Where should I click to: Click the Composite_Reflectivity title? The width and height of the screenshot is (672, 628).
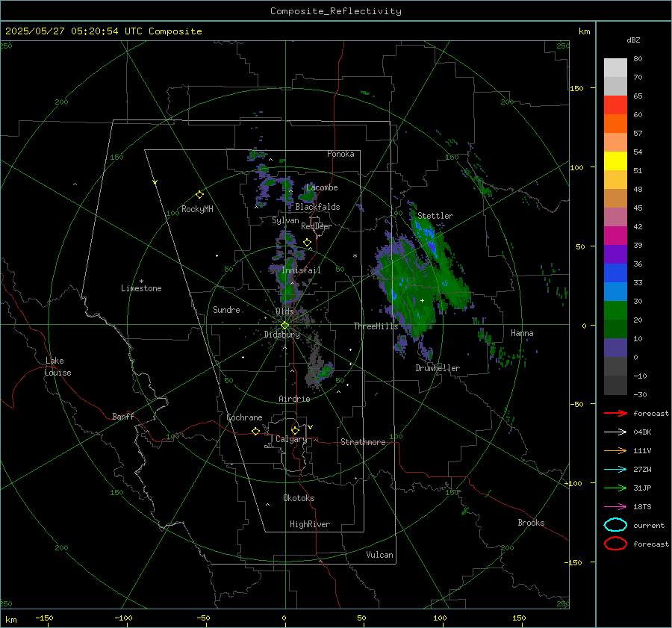click(x=335, y=11)
